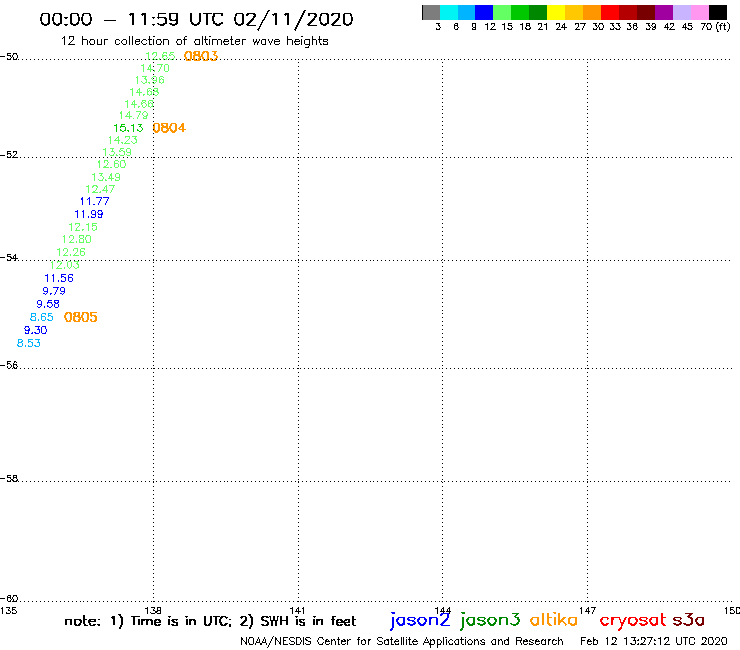Click the -52 latitude axis label
Screen dimensions: 740x650
pos(9,155)
